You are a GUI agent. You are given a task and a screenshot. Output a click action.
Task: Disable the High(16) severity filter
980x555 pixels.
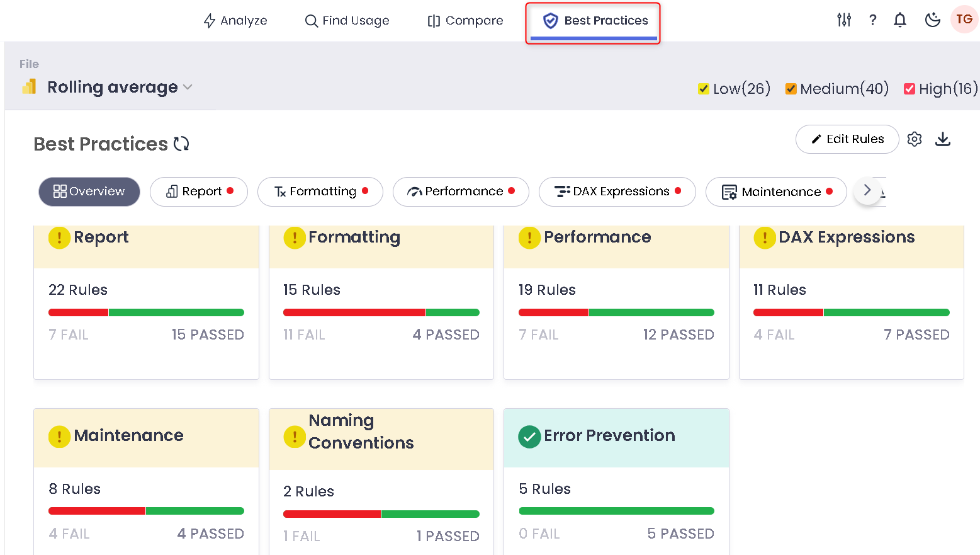point(910,89)
